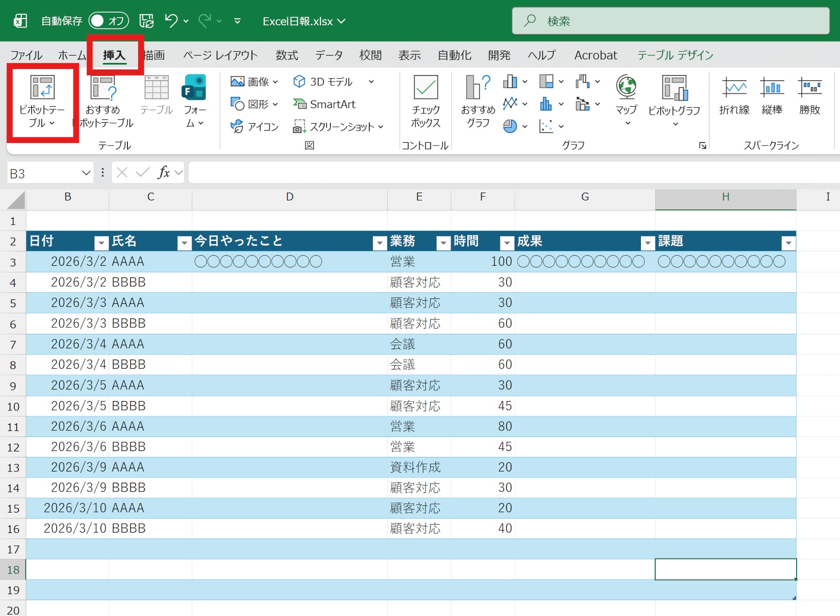Screen dimensions: 840x616
Task: Open the Forms (フォーム) icon
Action: click(194, 88)
